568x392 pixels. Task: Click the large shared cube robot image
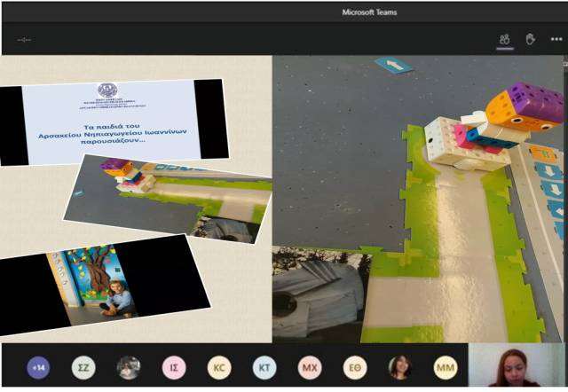(x=417, y=200)
